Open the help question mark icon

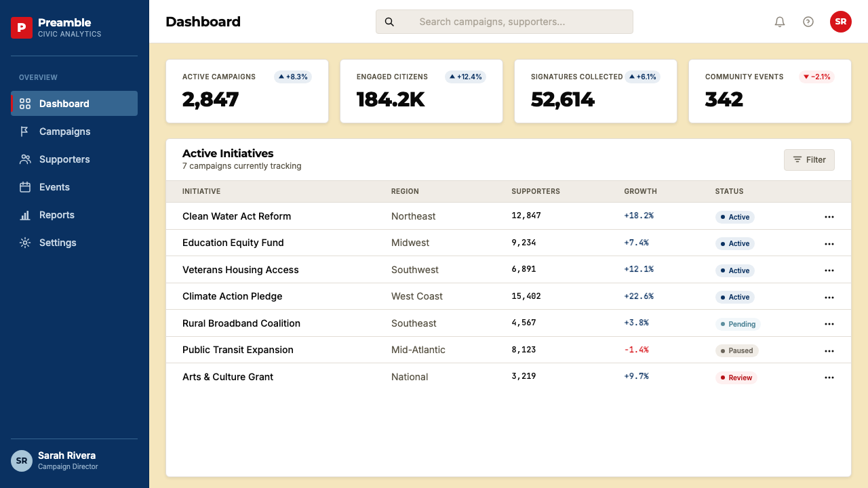click(808, 22)
